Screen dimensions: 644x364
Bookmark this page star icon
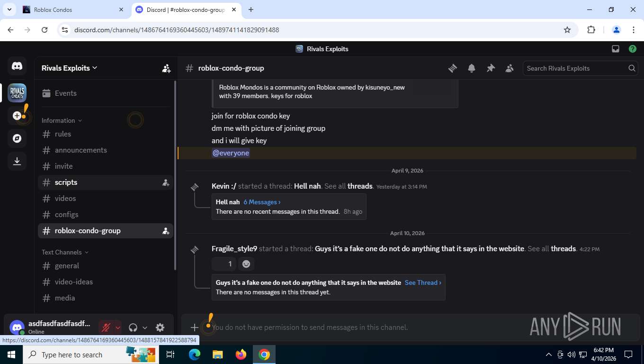pyautogui.click(x=567, y=30)
